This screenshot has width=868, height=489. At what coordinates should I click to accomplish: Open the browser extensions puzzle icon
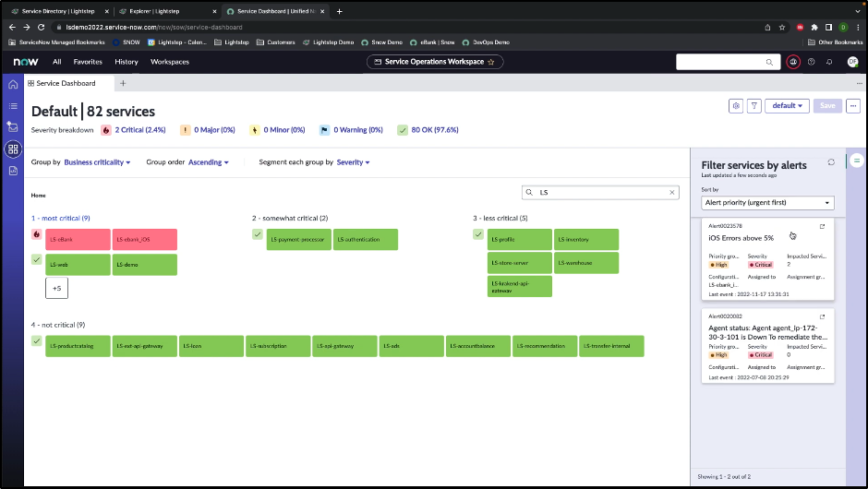point(814,27)
